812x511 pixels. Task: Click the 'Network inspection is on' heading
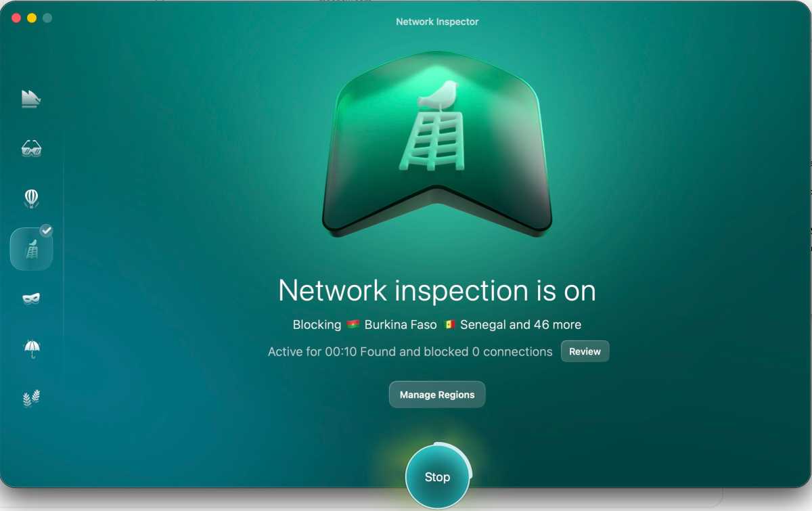coord(437,290)
